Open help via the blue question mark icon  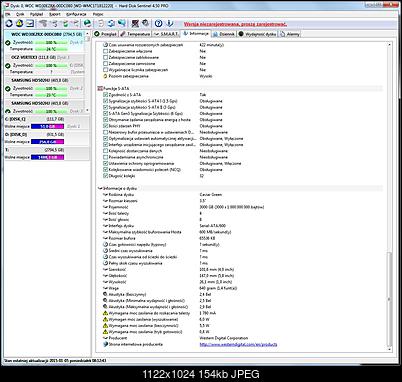pos(159,23)
